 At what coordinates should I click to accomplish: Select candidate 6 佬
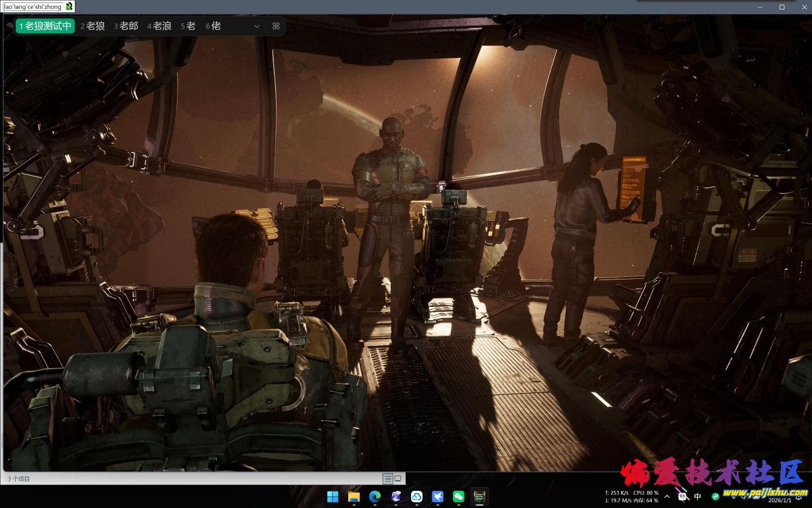click(214, 26)
